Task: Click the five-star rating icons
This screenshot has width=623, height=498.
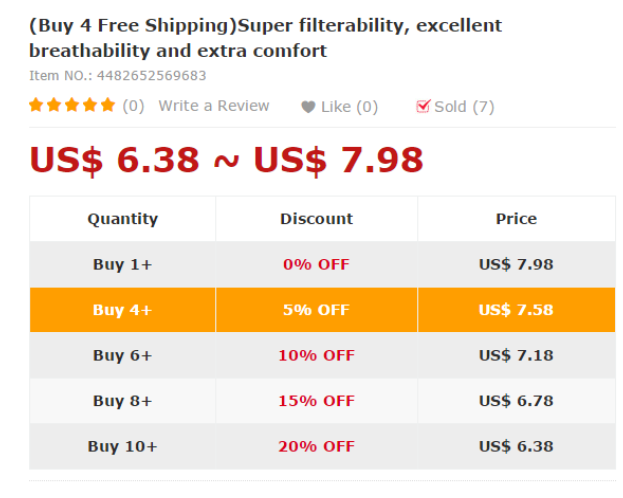Action: (x=72, y=105)
